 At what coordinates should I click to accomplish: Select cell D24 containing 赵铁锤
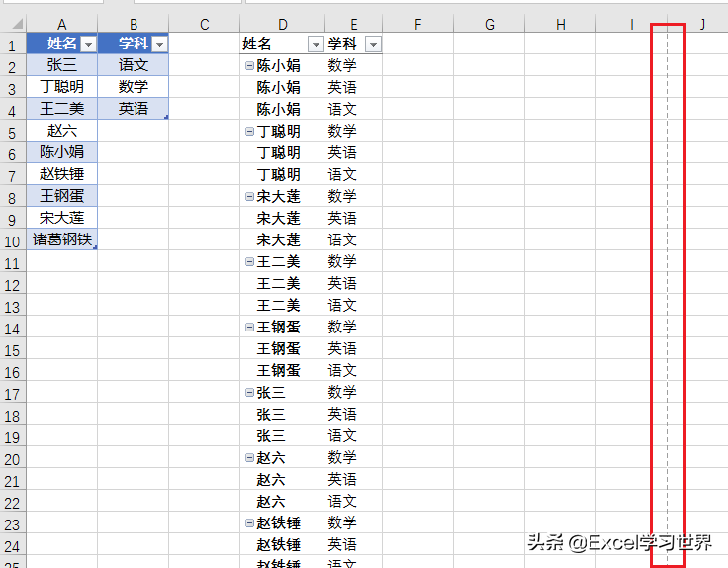[282, 545]
